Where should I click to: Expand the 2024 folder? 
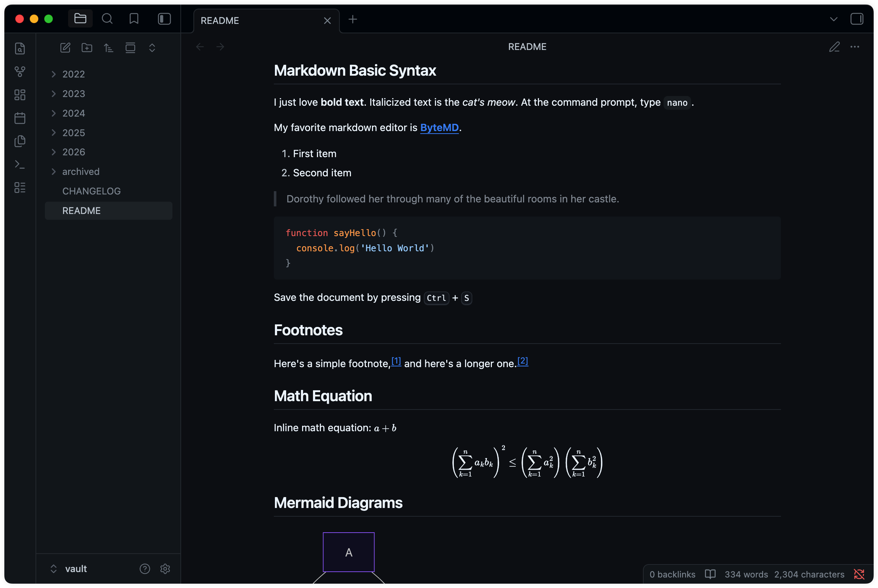(x=108, y=113)
